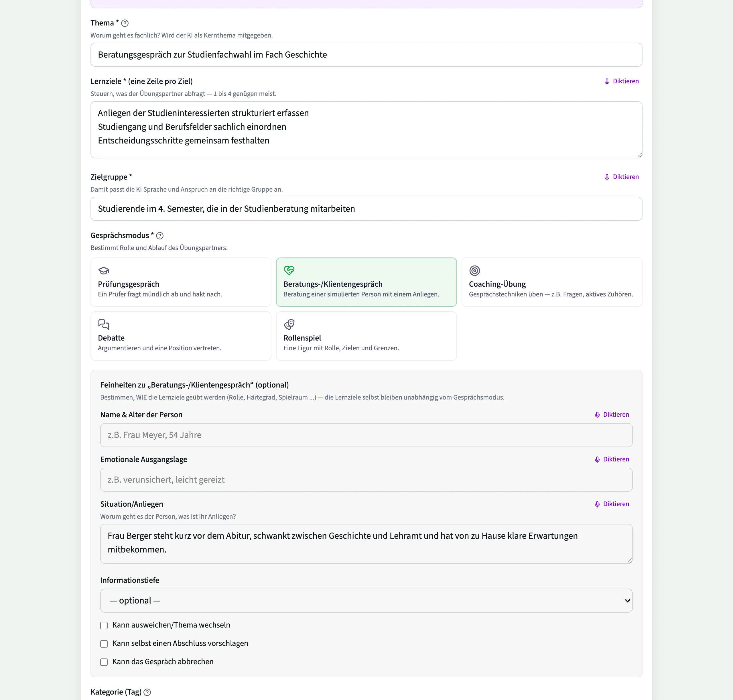Image resolution: width=733 pixels, height=700 pixels.
Task: Enable Kann ausweichen/Thema wechseln checkbox
Action: pos(104,625)
